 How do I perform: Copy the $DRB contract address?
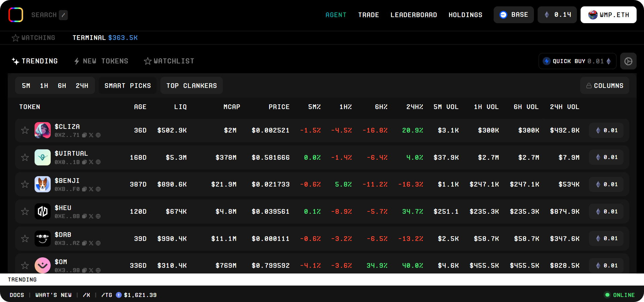pos(85,243)
